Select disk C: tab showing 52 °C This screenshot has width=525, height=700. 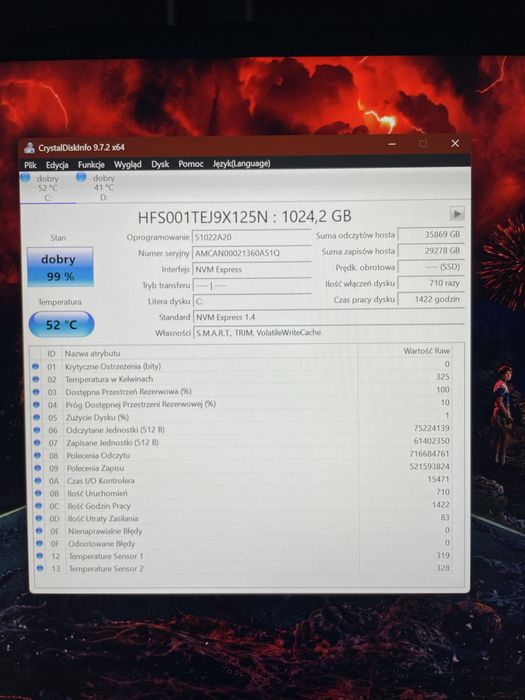[x=46, y=188]
